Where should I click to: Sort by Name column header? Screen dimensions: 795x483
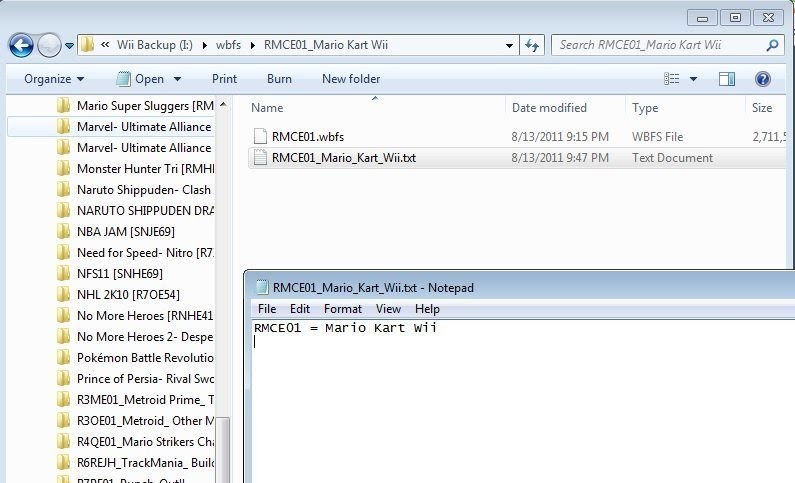[x=267, y=108]
